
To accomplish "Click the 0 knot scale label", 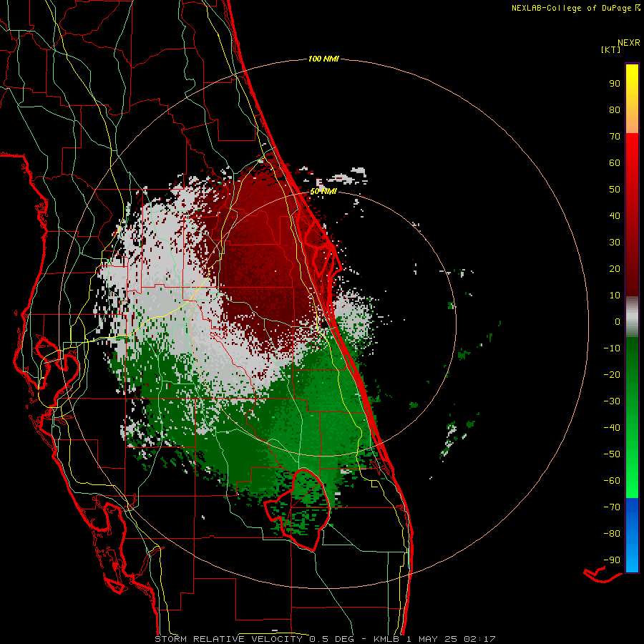I will click(x=618, y=321).
